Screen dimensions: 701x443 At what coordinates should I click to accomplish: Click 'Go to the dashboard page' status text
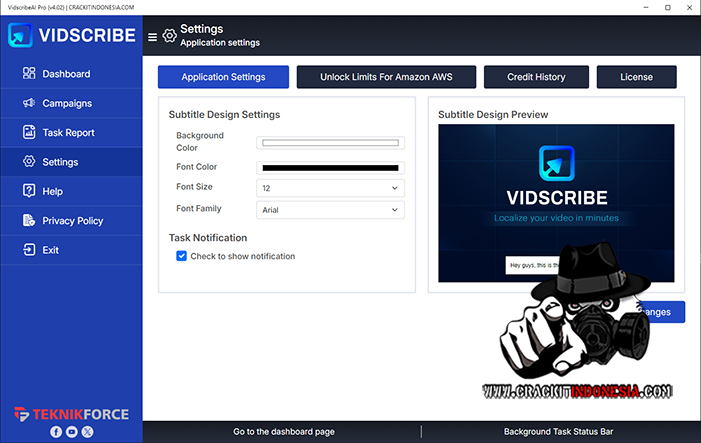pyautogui.click(x=284, y=432)
